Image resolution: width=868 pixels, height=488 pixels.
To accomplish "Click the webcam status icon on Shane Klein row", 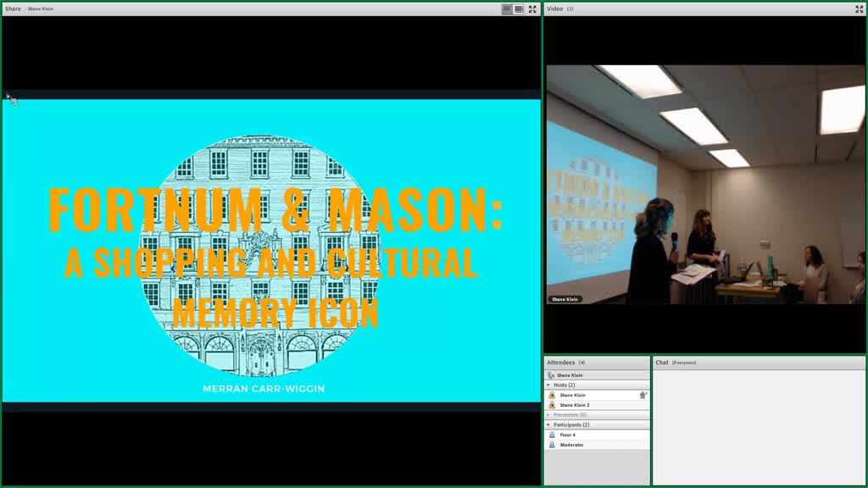I will (643, 395).
